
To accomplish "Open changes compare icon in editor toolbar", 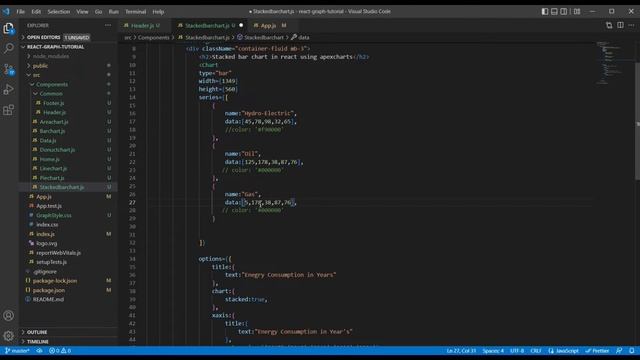I will click(x=609, y=25).
